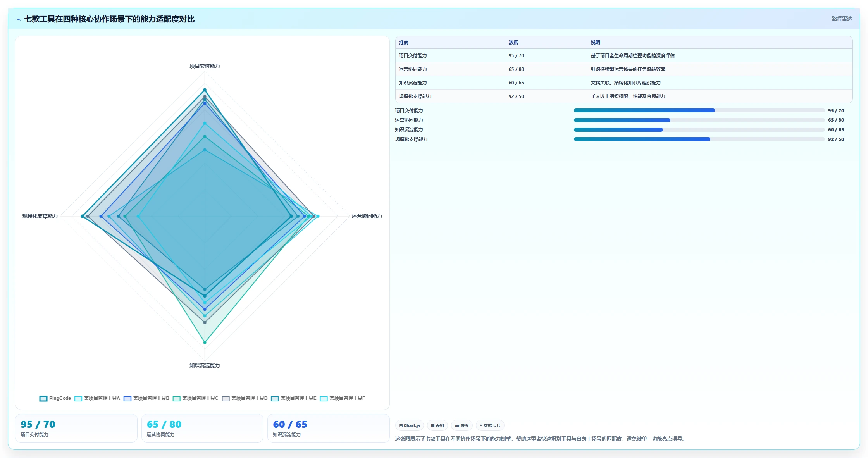The width and height of the screenshot is (868, 458).
Task: Select the 规模化支撑能力 table row cell
Action: tap(415, 96)
